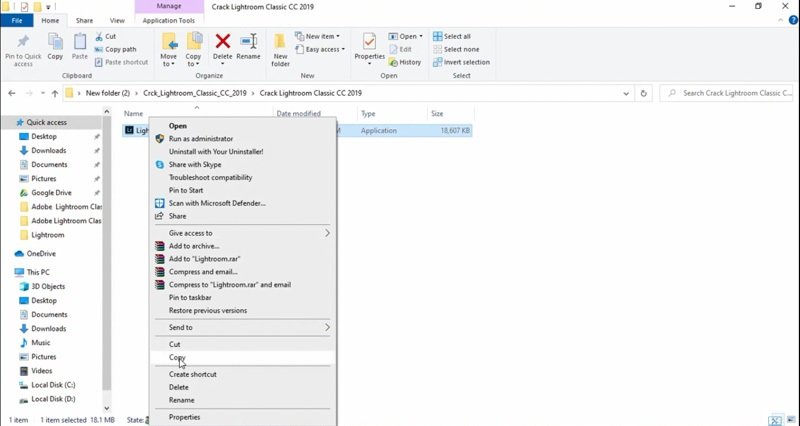Choose Troubleshoot compatibility
The height and width of the screenshot is (426, 800).
243,177
